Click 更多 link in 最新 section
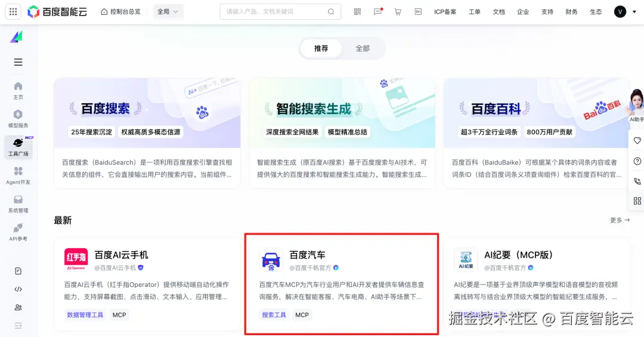 620,220
